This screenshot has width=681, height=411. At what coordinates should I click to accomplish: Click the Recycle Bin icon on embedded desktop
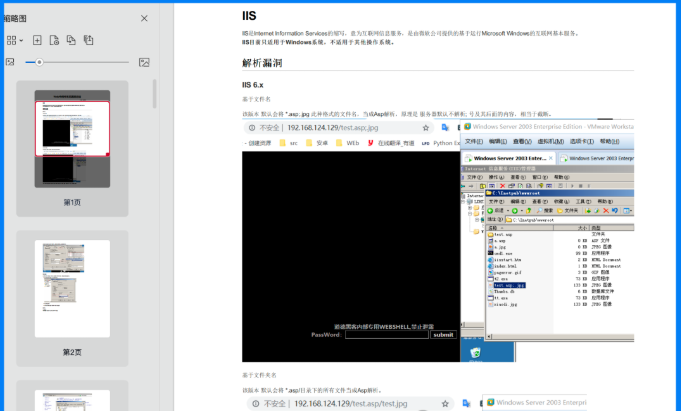click(476, 354)
